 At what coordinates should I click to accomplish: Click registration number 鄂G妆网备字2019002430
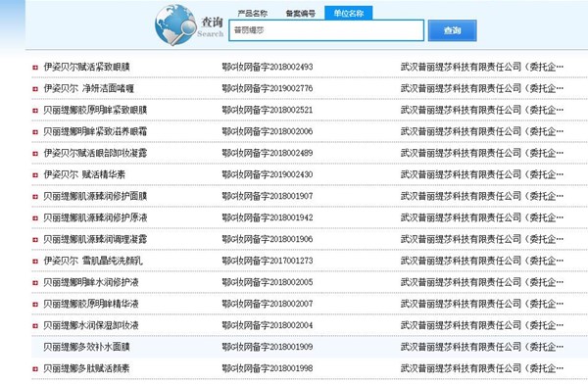(268, 174)
